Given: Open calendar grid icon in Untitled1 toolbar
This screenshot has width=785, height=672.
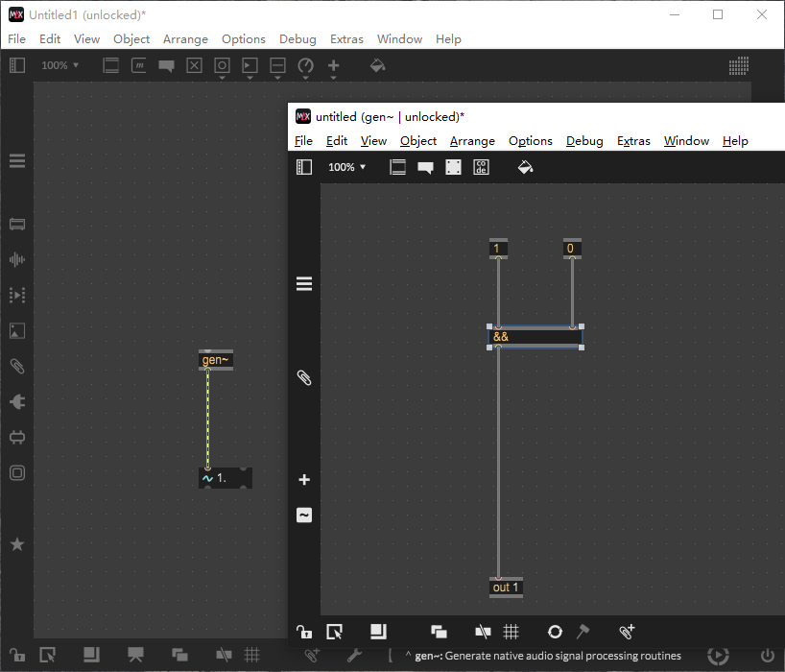Looking at the screenshot, I should [738, 65].
